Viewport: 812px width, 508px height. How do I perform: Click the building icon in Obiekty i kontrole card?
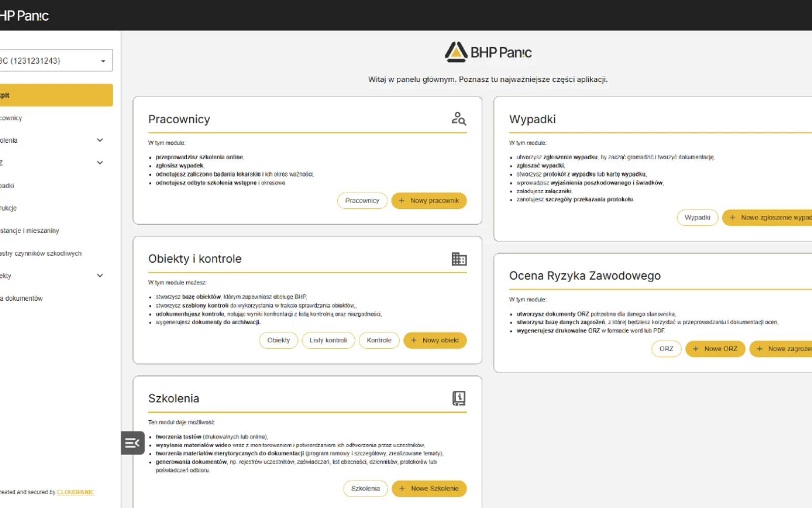coord(459,259)
